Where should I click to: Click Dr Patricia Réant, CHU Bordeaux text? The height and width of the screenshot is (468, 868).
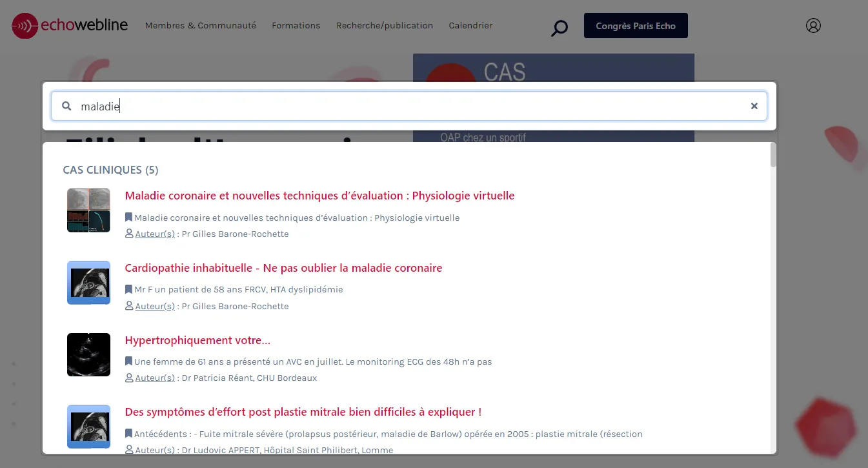(249, 378)
